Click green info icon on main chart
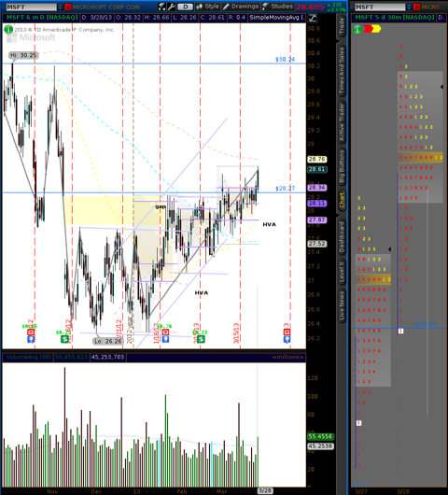The image size is (448, 495). [x=8, y=30]
